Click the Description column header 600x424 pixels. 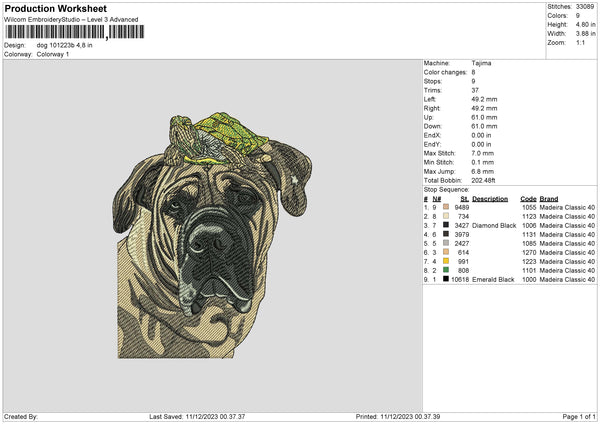[x=490, y=199]
